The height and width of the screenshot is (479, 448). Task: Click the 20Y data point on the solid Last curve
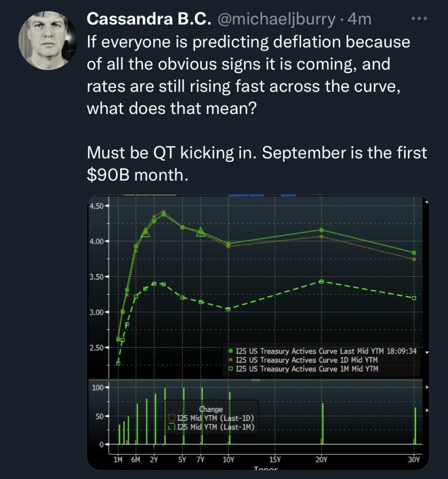point(321,230)
